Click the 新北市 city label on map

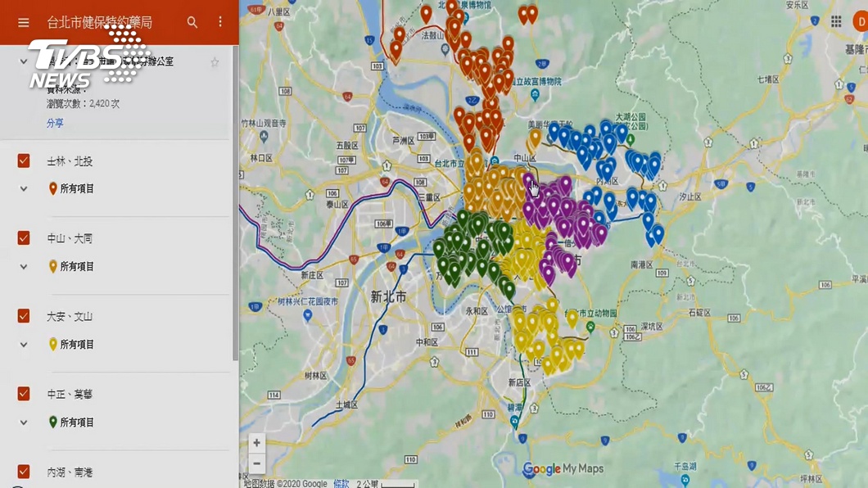point(388,297)
